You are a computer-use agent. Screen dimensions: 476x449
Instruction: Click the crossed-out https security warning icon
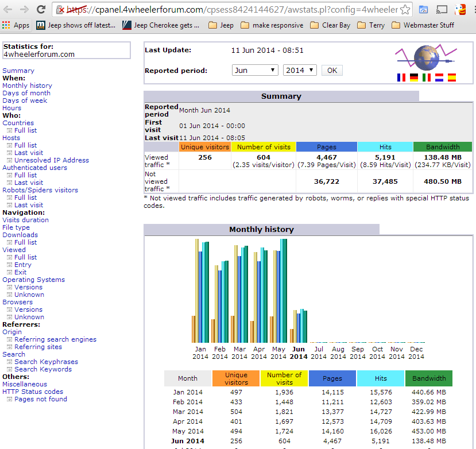(61, 10)
